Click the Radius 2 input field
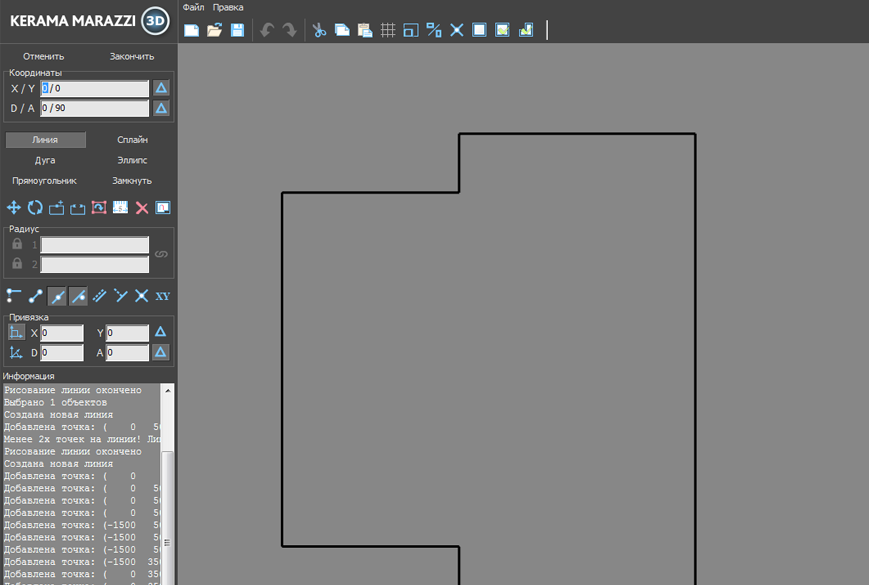This screenshot has width=869, height=585. [x=94, y=264]
